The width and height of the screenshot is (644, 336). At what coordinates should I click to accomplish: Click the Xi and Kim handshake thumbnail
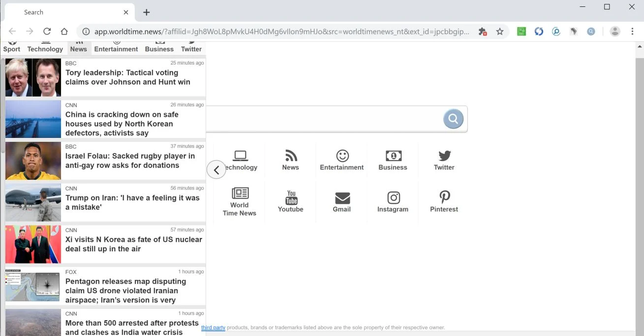click(x=33, y=244)
